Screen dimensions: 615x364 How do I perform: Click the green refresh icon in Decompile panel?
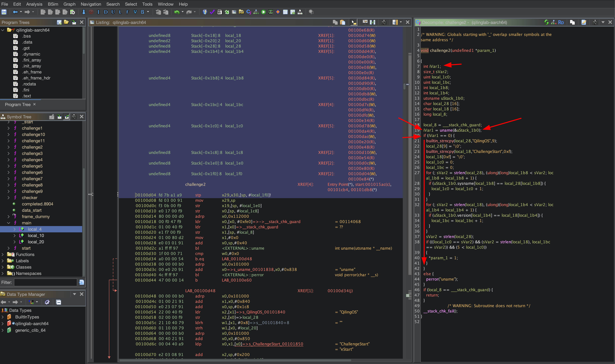coord(546,22)
